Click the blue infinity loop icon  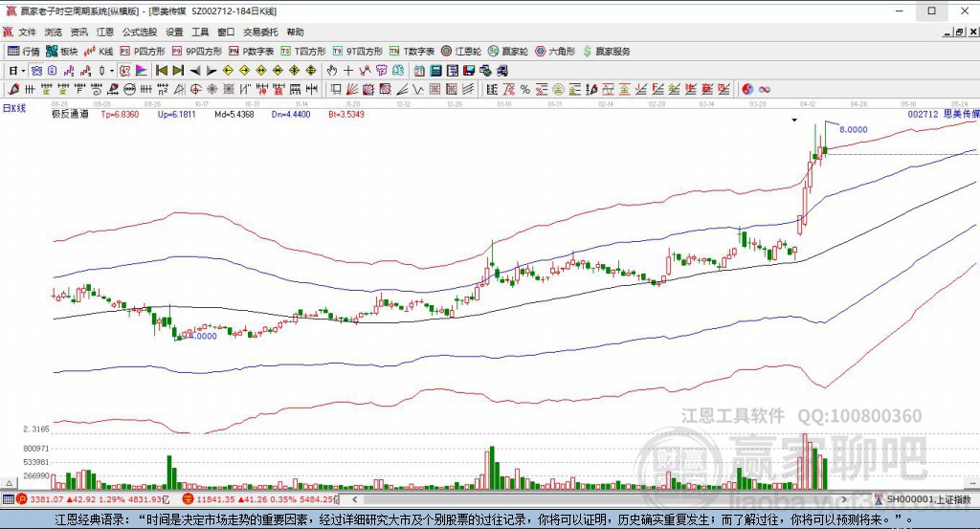point(765,89)
